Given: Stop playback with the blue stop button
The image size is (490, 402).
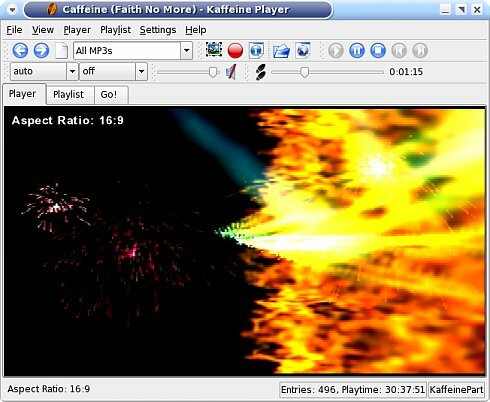Looking at the screenshot, I should point(378,51).
